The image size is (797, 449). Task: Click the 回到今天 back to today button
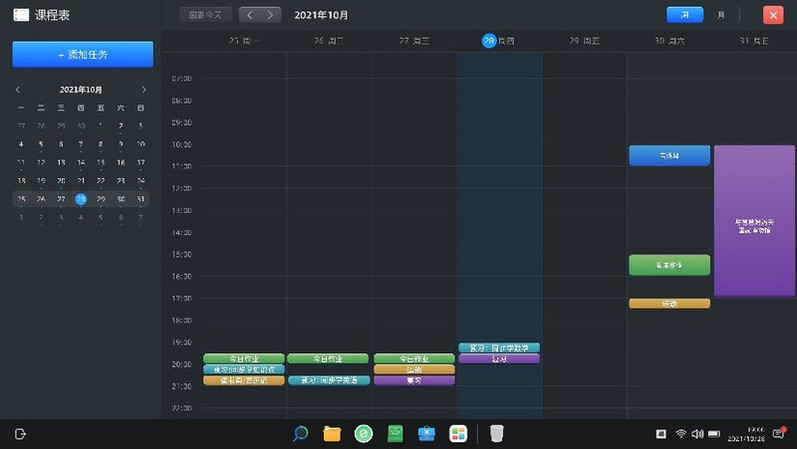click(x=206, y=15)
